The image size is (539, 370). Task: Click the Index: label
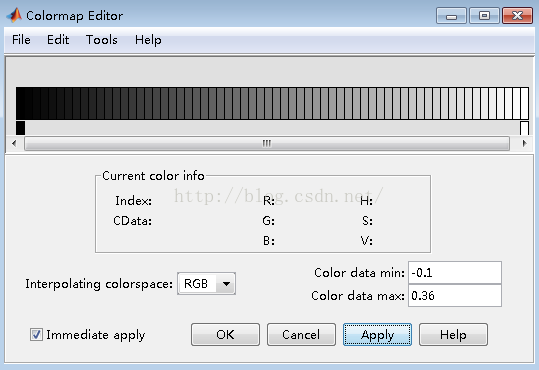tap(133, 200)
